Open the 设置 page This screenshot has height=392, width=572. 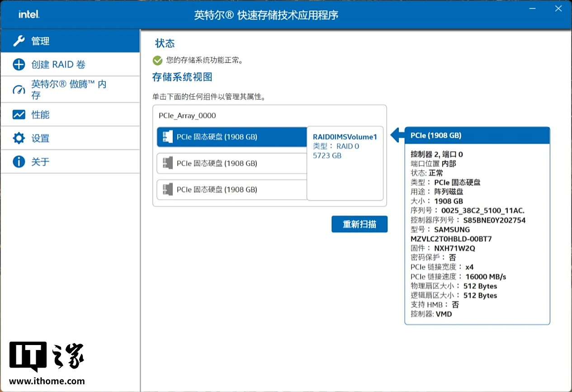click(x=41, y=138)
